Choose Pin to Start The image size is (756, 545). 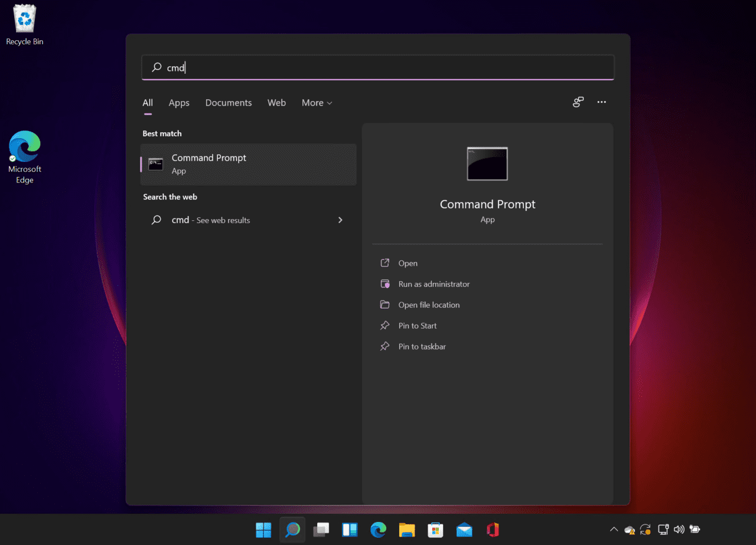pyautogui.click(x=418, y=326)
